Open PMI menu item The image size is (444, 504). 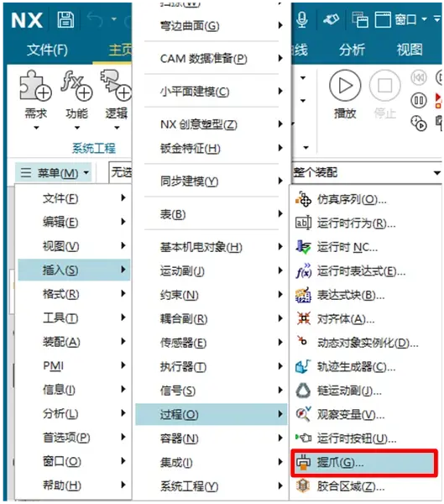click(74, 365)
